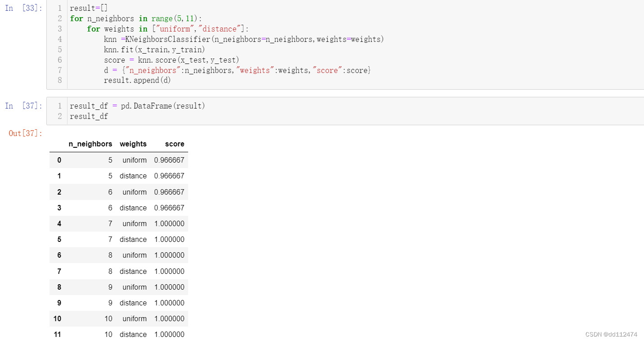Click score value in row 9
The image size is (644, 341).
[x=169, y=303]
